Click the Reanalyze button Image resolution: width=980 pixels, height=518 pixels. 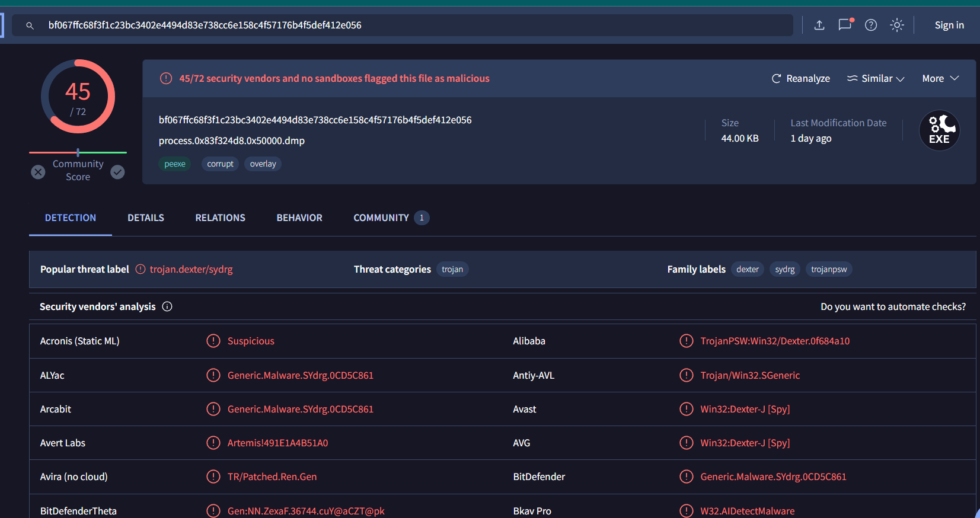801,78
